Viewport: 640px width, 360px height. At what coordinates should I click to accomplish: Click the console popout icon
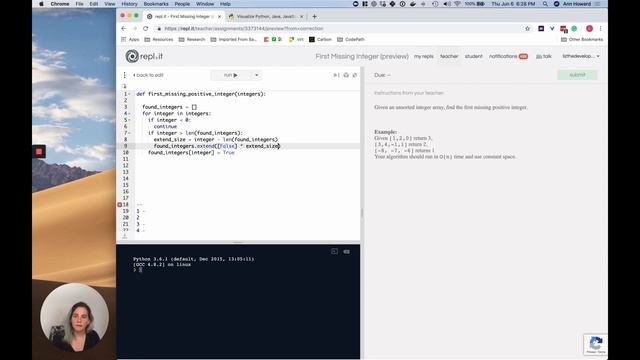334,252
